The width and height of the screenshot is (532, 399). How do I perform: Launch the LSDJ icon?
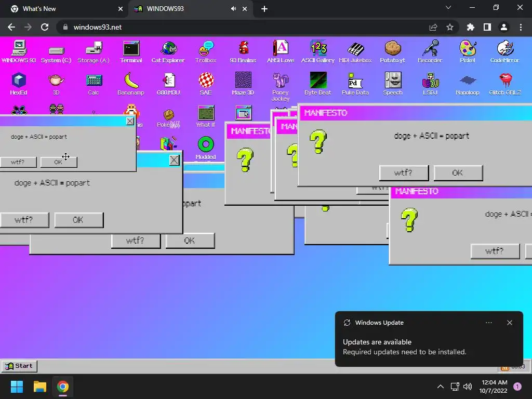[430, 84]
